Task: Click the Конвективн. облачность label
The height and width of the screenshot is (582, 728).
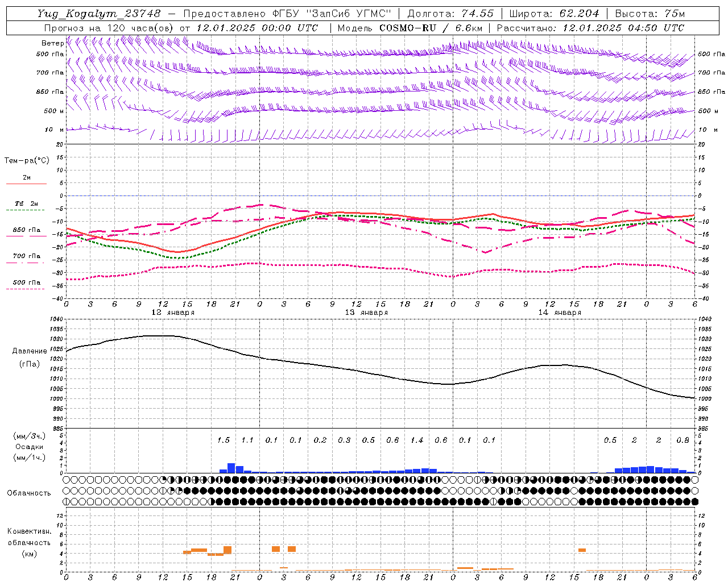Action: (29, 537)
